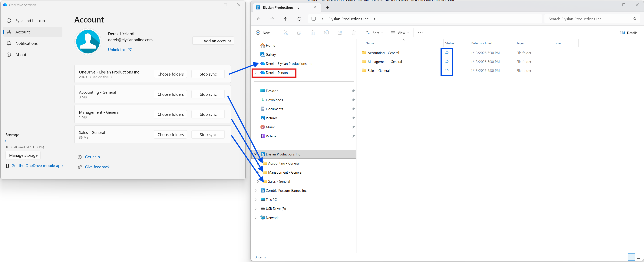Click the Search Elysian Productions Inc field

coord(587,19)
